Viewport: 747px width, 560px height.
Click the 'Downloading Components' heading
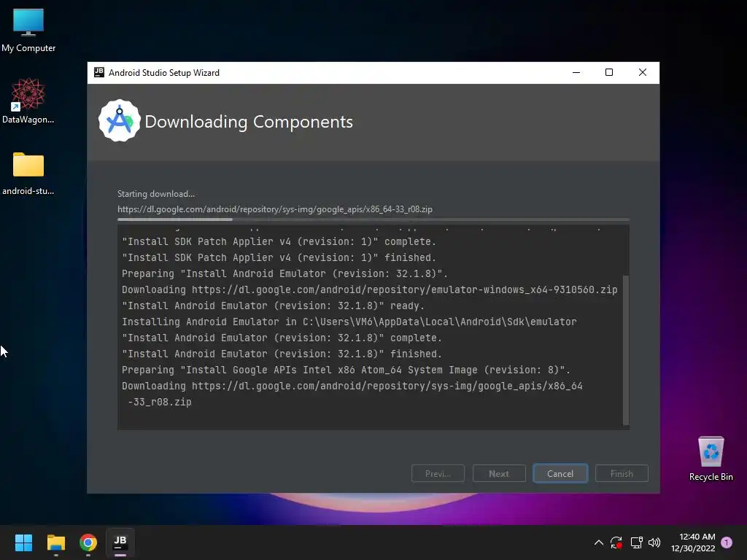pos(249,122)
